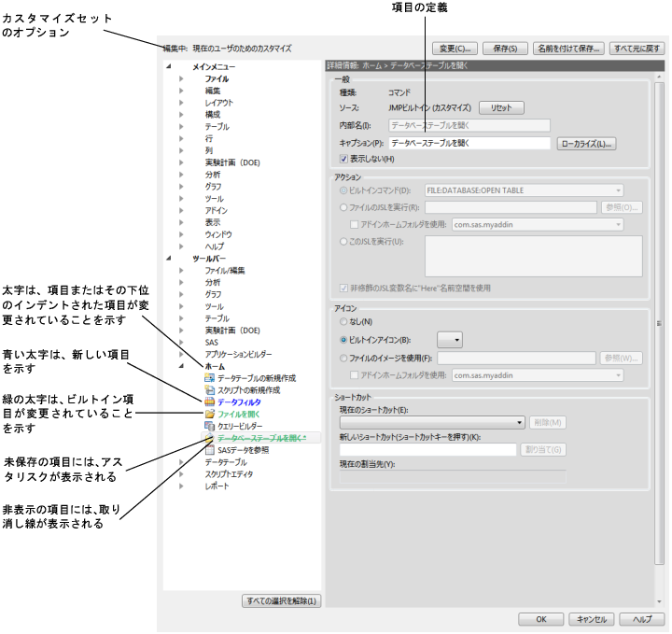Click the 保存(S) button

tap(505, 49)
